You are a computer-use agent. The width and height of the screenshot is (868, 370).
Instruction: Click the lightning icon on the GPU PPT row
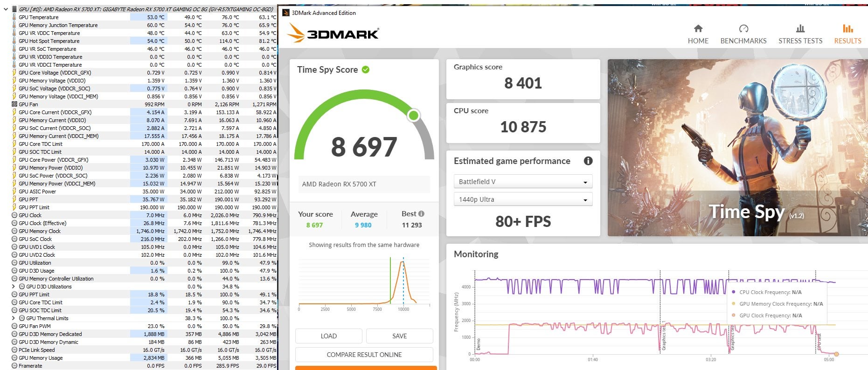pos(14,199)
